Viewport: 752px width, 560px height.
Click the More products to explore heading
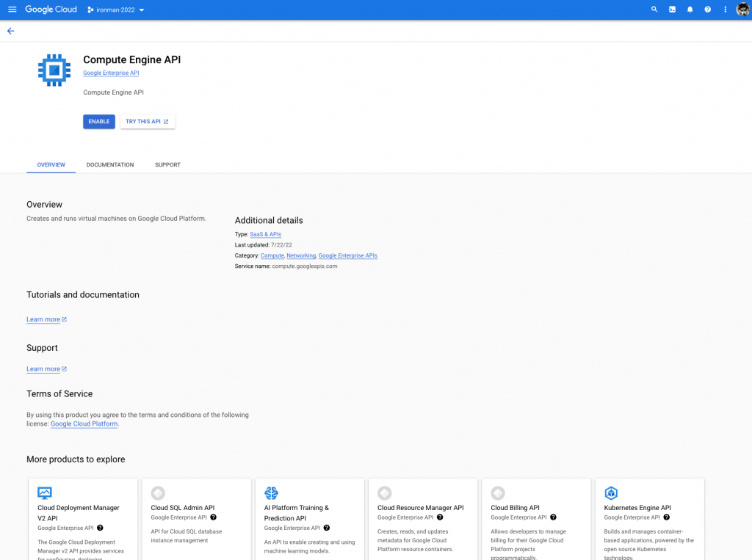click(x=76, y=459)
